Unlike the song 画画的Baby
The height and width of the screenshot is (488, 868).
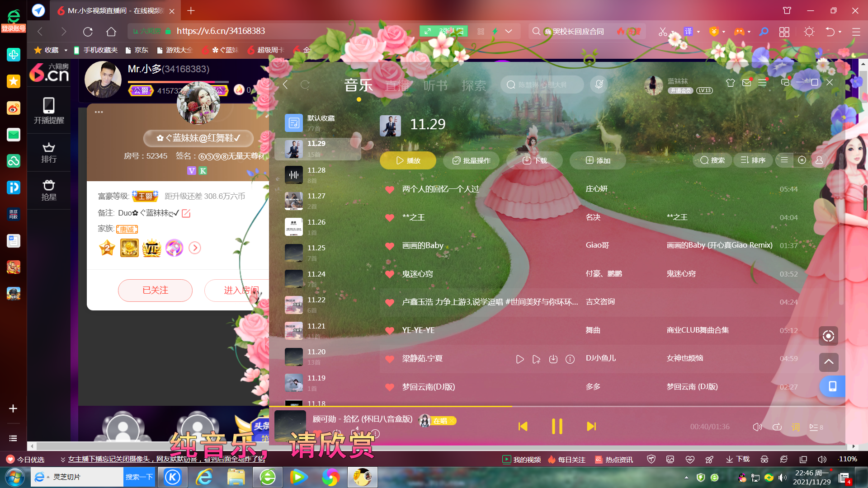point(390,246)
